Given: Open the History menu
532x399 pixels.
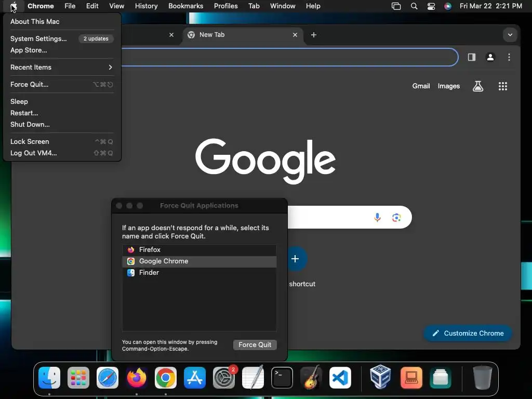Looking at the screenshot, I should 146,6.
